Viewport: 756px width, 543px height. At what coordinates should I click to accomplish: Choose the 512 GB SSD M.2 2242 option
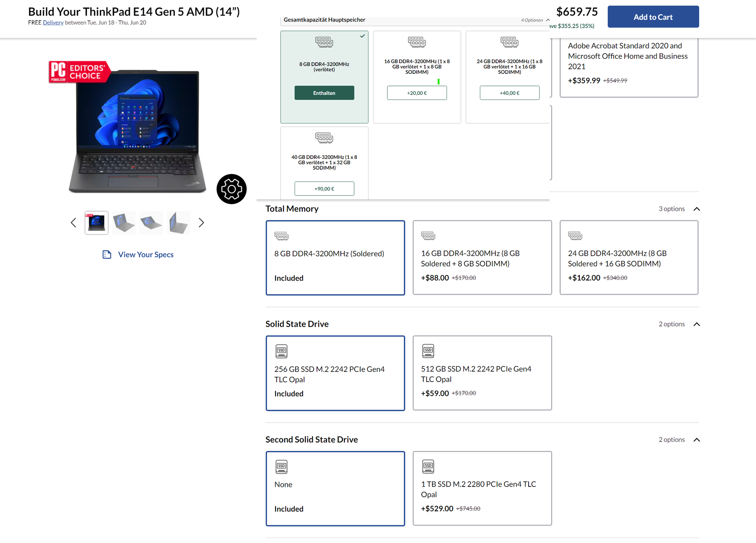(482, 373)
